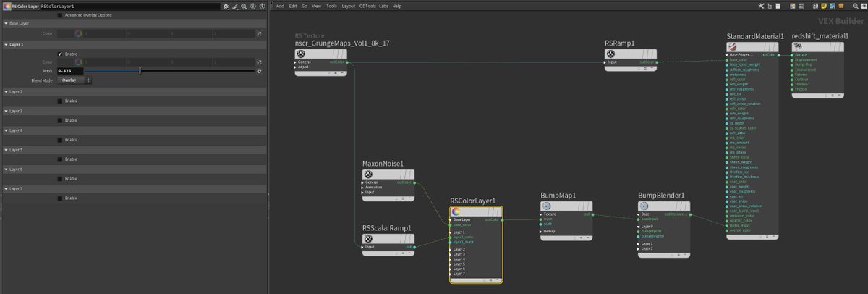Open the Tools menu
This screenshot has height=294, width=868.
(x=331, y=6)
